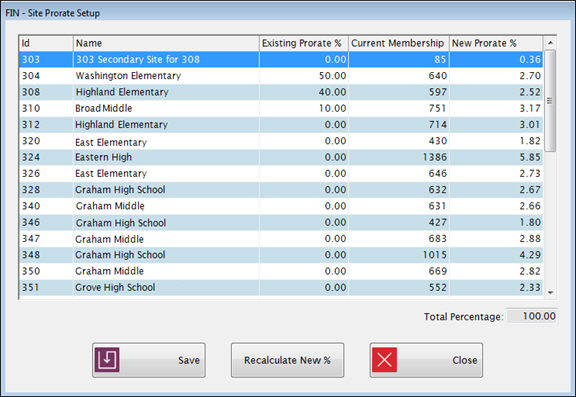Click membership value 1015

tap(435, 255)
